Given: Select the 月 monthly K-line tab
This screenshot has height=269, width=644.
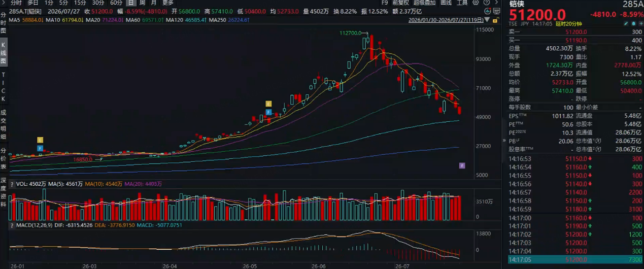Looking at the screenshot, I should point(153,3).
